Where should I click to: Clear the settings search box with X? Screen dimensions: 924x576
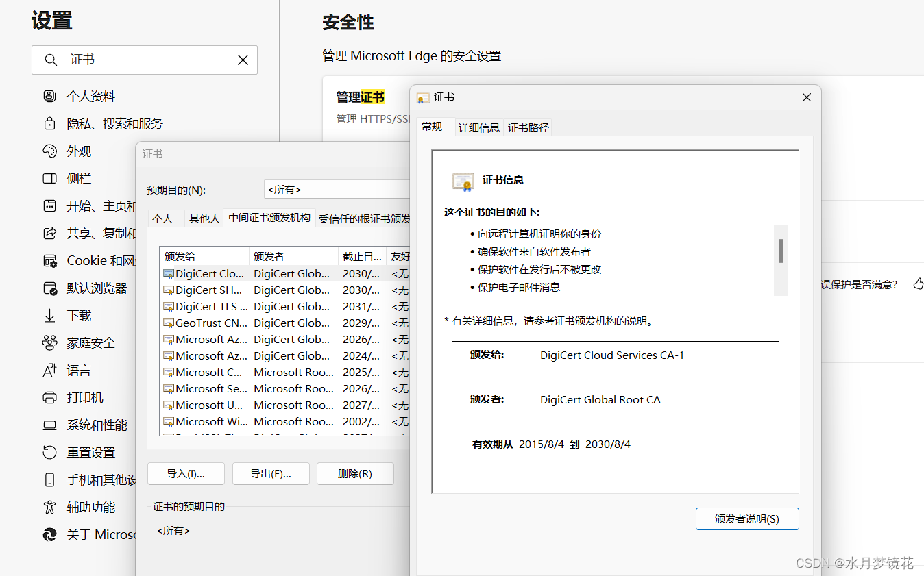pyautogui.click(x=243, y=60)
